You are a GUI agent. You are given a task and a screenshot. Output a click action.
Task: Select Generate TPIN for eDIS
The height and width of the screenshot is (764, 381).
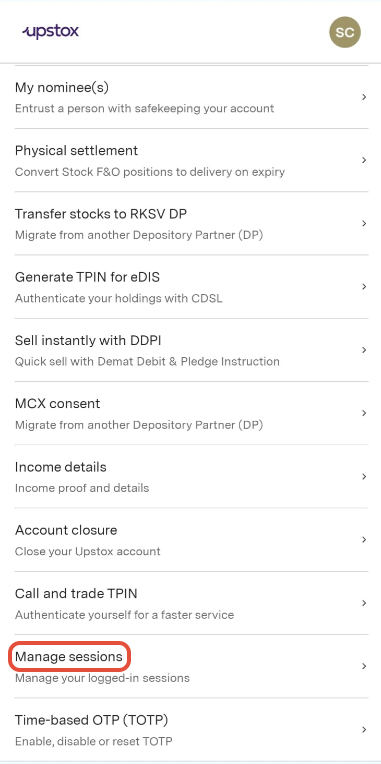click(x=190, y=286)
